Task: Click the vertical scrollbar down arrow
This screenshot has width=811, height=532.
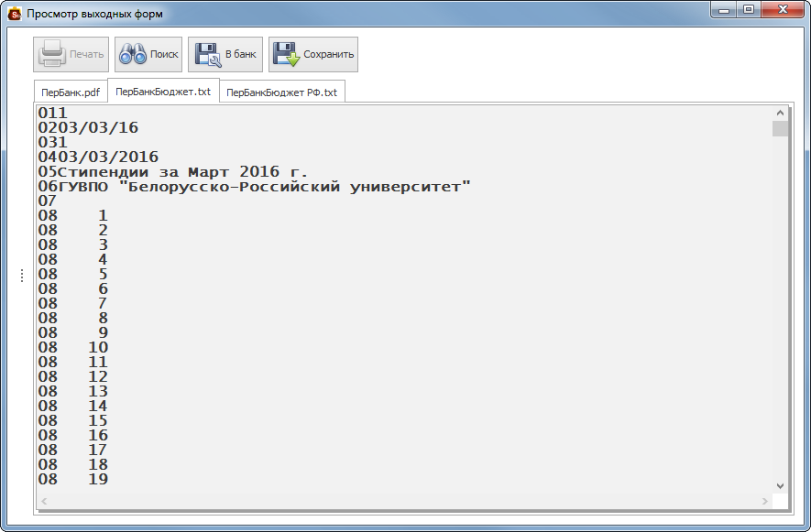Action: [x=780, y=486]
